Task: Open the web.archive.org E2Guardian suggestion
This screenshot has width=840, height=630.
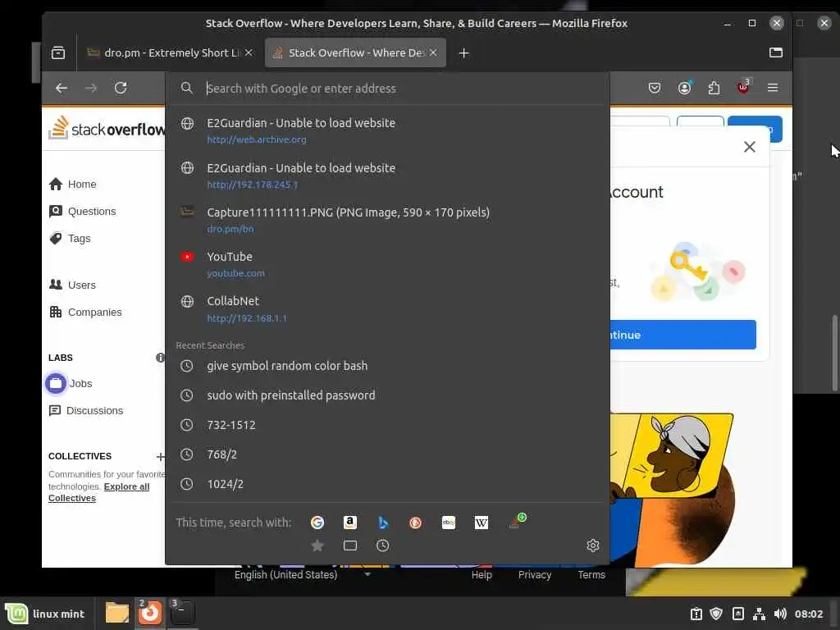Action: [x=387, y=130]
